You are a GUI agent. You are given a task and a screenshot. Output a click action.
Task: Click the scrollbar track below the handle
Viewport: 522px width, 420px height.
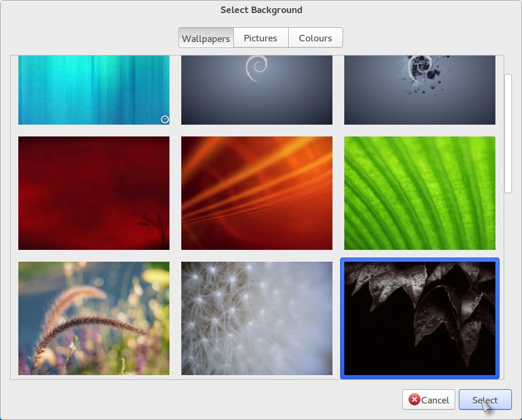click(508, 284)
